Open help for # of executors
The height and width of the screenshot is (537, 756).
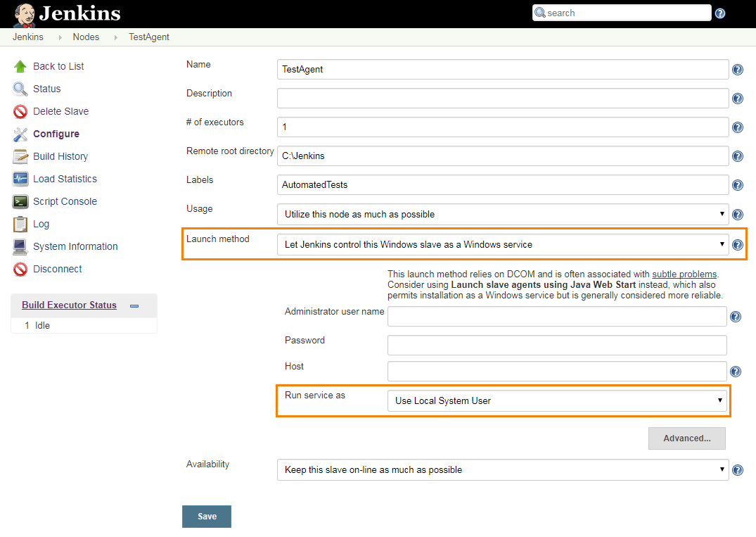737,127
